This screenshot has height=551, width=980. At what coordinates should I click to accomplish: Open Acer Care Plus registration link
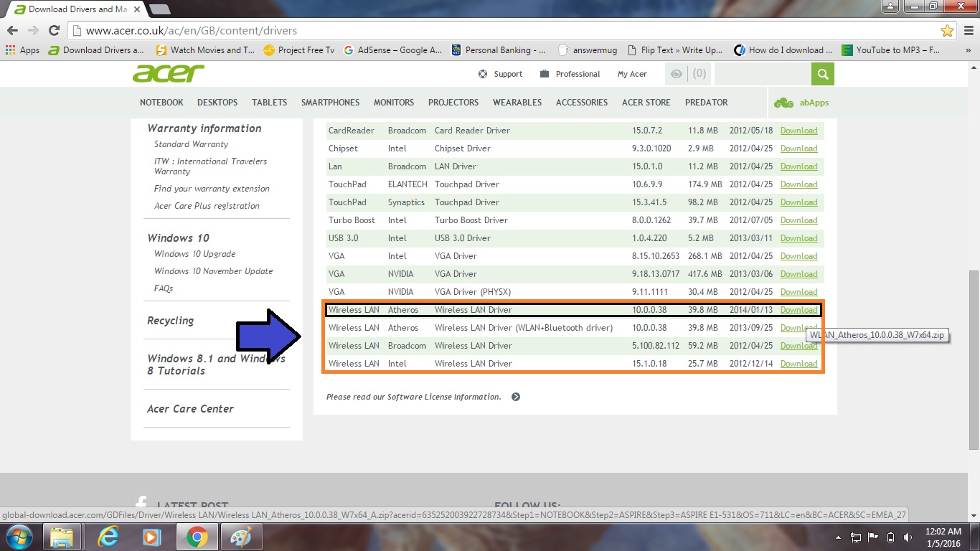207,206
